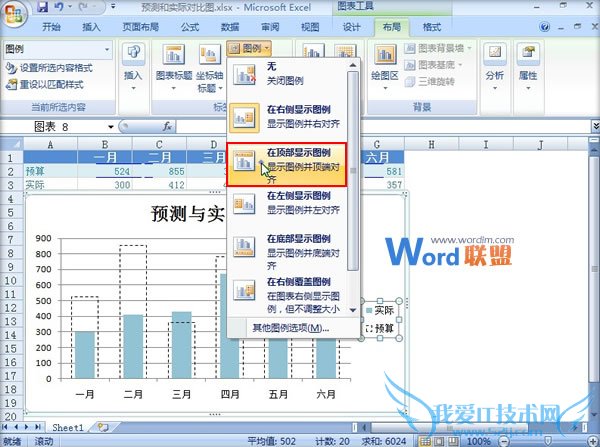This screenshot has width=600, height=447.
Task: Open the 插入 ribbon tab
Action: point(91,27)
